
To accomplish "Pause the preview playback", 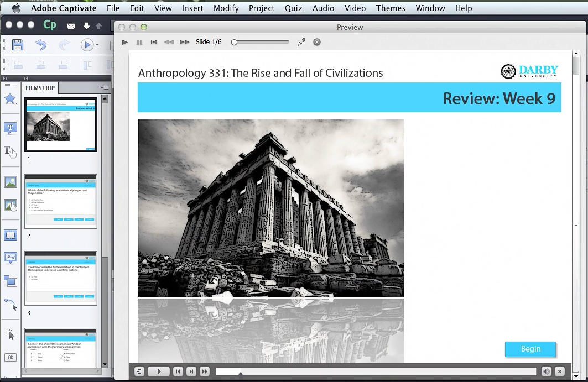I will [x=139, y=42].
